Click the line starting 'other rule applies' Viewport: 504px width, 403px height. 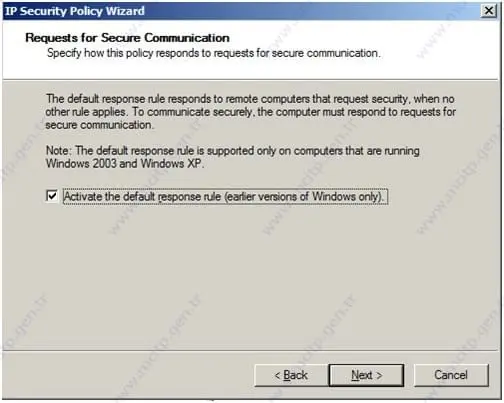[251, 112]
